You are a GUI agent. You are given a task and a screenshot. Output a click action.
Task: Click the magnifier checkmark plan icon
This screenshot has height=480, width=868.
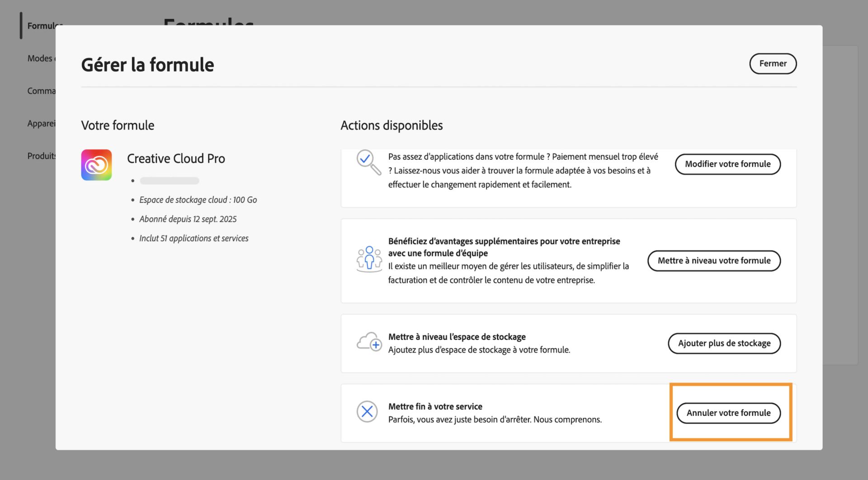(x=368, y=162)
